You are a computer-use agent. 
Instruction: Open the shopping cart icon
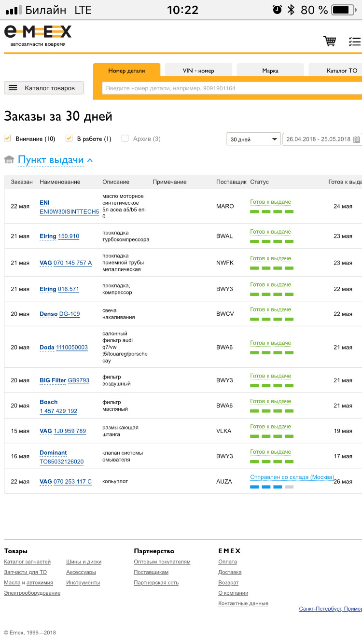330,42
